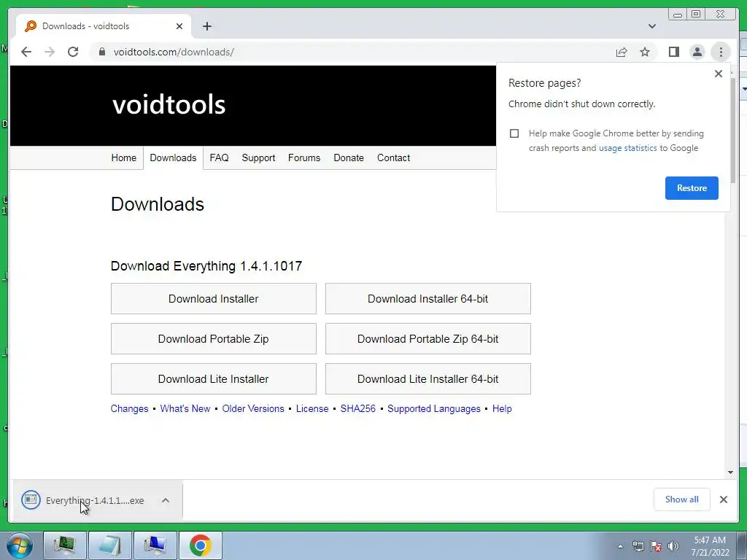Restore the previous Chrome pages
Viewport: 747px width, 560px height.
(692, 188)
